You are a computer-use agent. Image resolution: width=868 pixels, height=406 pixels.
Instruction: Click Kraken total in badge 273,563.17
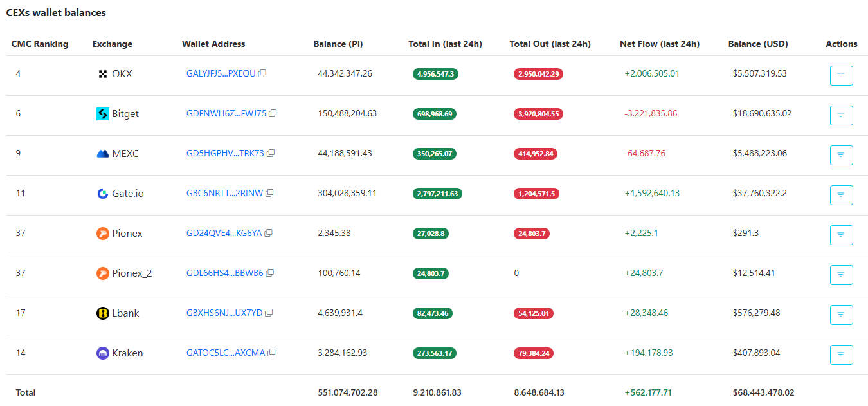435,353
